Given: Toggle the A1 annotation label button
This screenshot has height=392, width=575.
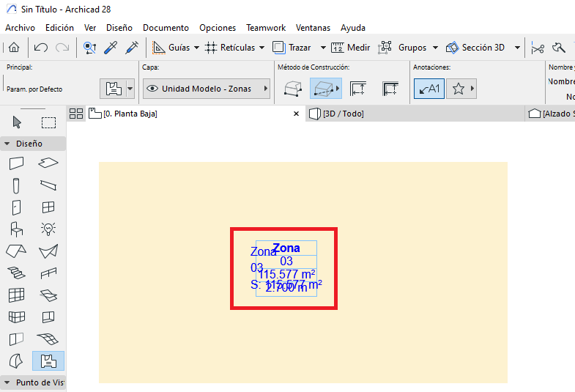Looking at the screenshot, I should click(x=429, y=89).
